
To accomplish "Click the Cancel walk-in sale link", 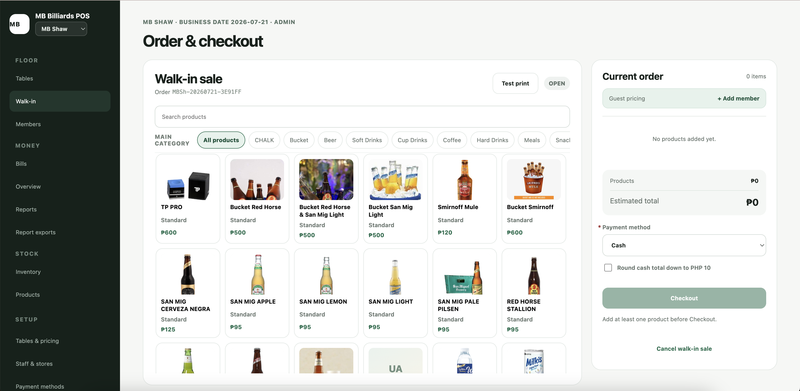I will click(x=684, y=349).
